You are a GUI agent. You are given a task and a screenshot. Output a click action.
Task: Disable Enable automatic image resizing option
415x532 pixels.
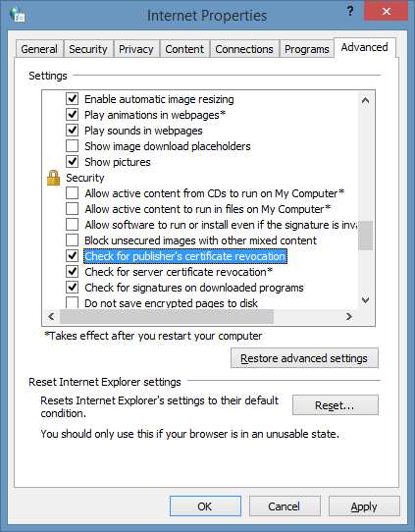(x=73, y=99)
